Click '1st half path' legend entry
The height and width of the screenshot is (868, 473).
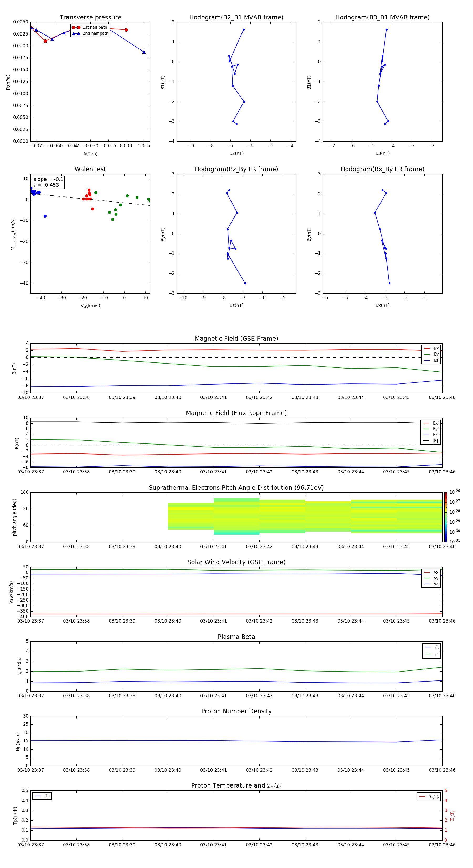coord(90,27)
